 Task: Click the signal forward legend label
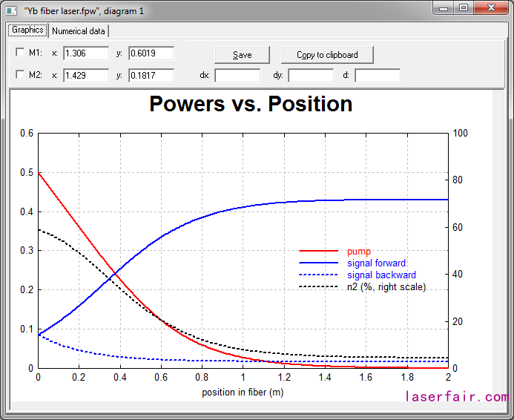(x=376, y=263)
